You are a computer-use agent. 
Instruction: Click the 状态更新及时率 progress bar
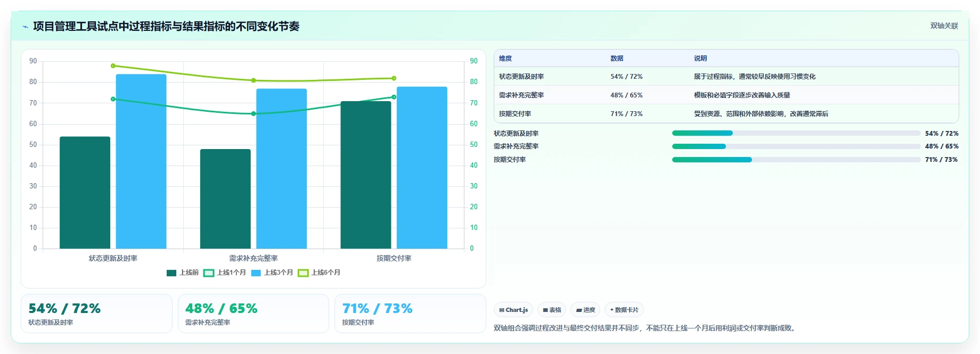[796, 133]
